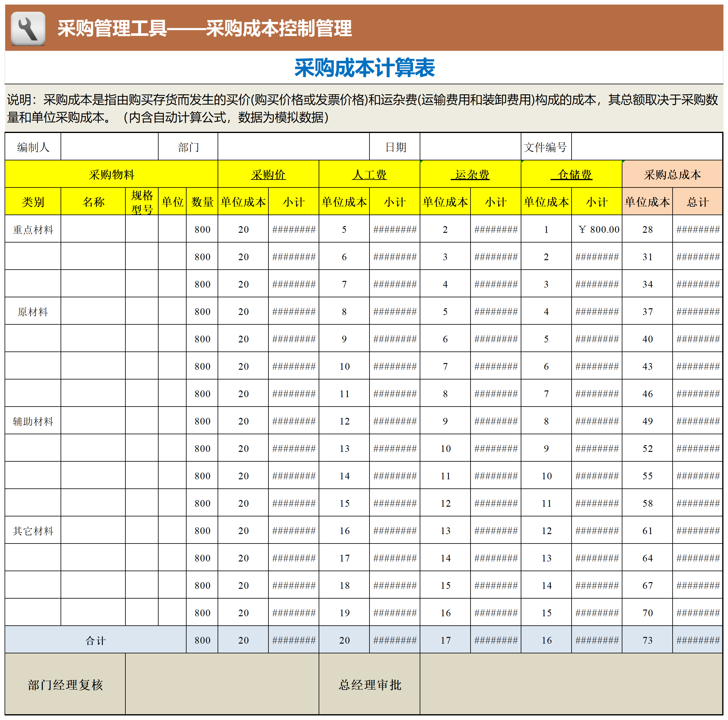Click total unit cost 28 in first row
The height and width of the screenshot is (720, 728).
(x=647, y=229)
